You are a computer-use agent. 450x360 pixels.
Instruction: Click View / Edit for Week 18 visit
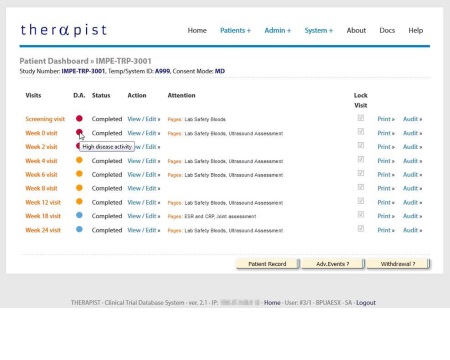point(144,216)
